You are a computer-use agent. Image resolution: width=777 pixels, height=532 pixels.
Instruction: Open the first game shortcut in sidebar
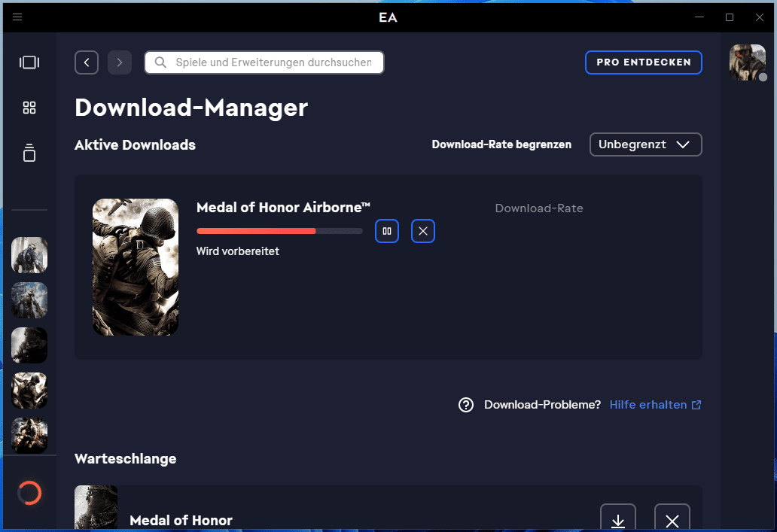pos(29,255)
